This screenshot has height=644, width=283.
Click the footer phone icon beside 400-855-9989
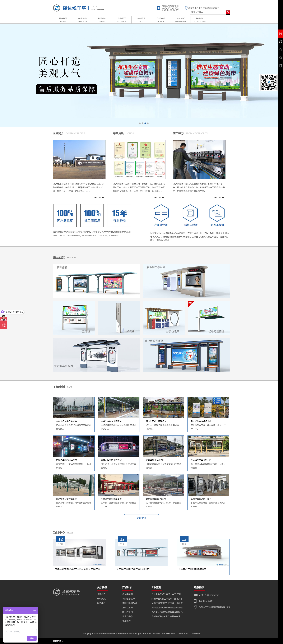[196, 601]
